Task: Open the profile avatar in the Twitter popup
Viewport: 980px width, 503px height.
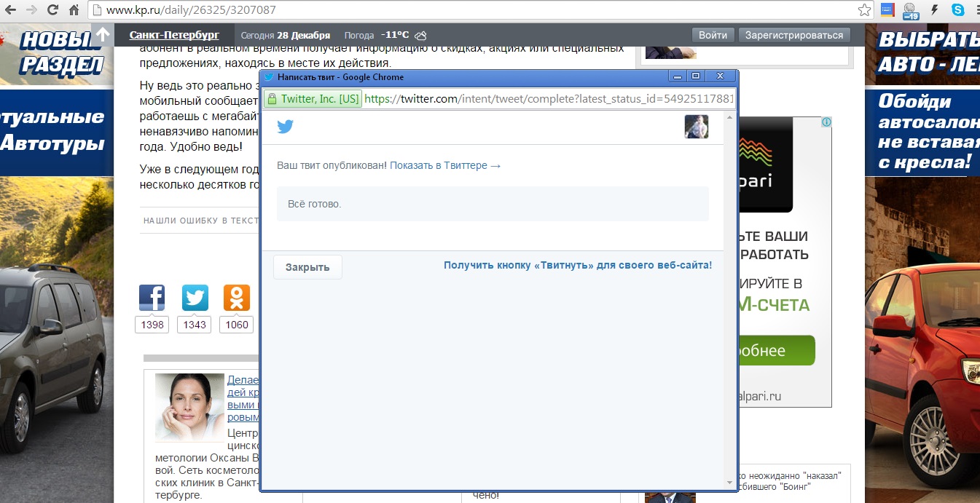Action: click(697, 127)
